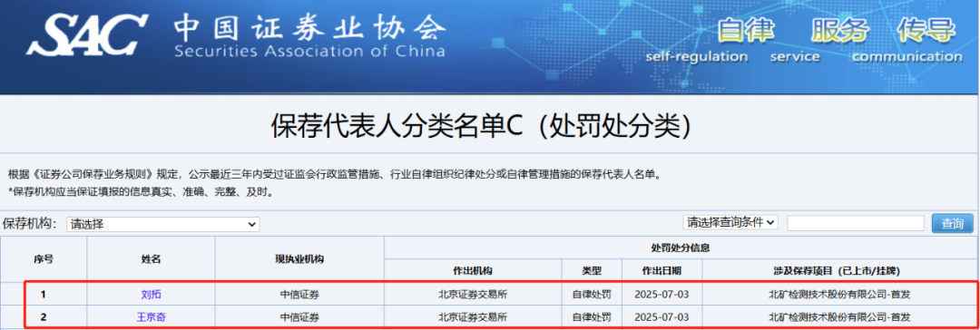The image size is (980, 330).
Task: Click 中信证券 in 王京奇's row
Action: (299, 317)
